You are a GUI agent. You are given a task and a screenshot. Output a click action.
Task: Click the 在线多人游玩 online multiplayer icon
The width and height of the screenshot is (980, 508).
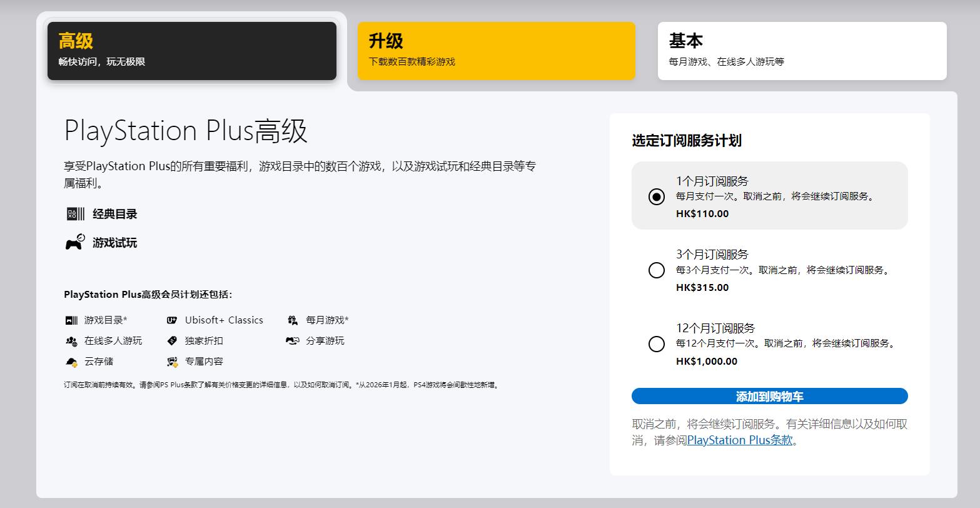tap(71, 341)
